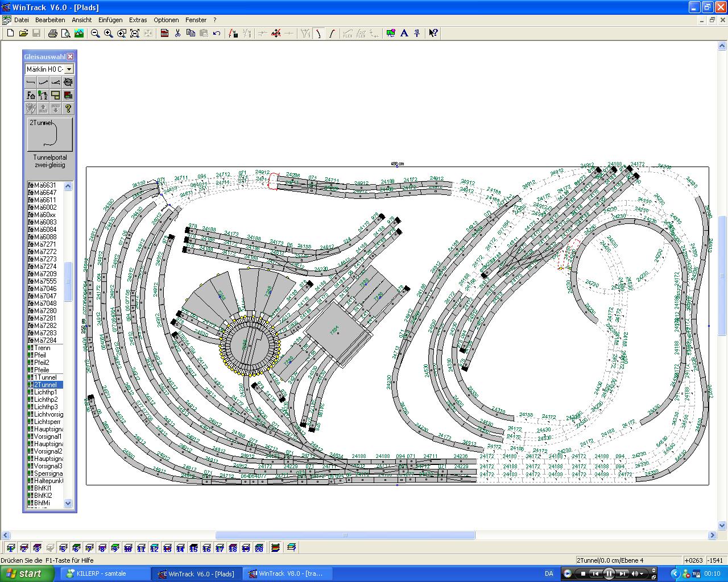Toggle layer 9 visibility
Image resolution: width=728 pixels, height=582 pixels.
(115, 548)
